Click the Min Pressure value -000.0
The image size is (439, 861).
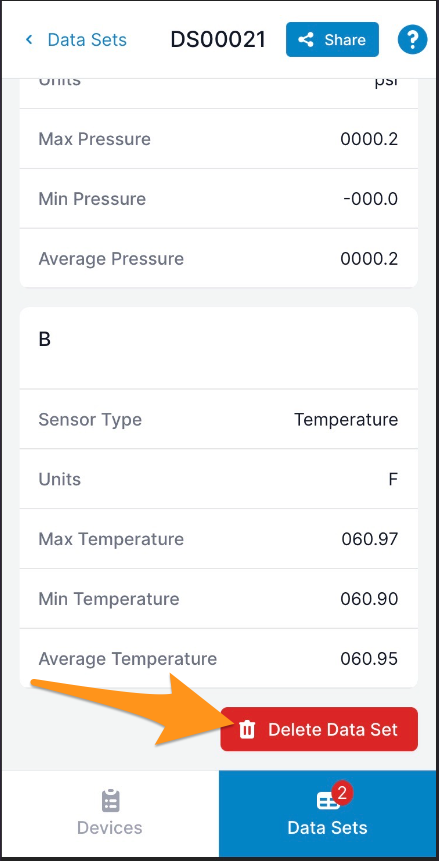coord(370,199)
